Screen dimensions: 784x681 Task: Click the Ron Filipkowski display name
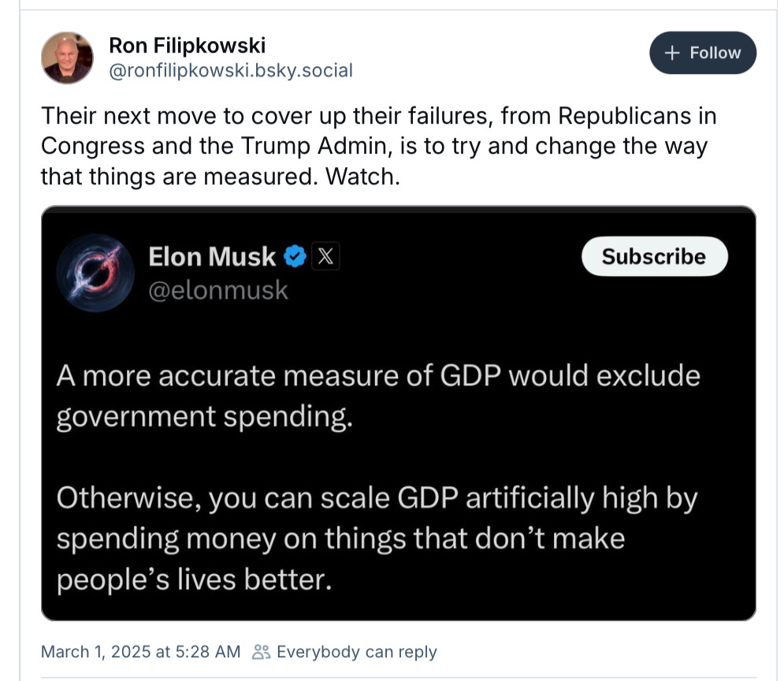187,46
